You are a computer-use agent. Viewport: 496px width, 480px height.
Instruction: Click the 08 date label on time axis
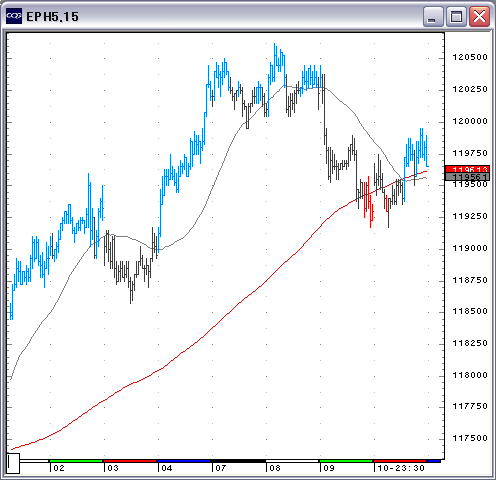coord(275,468)
